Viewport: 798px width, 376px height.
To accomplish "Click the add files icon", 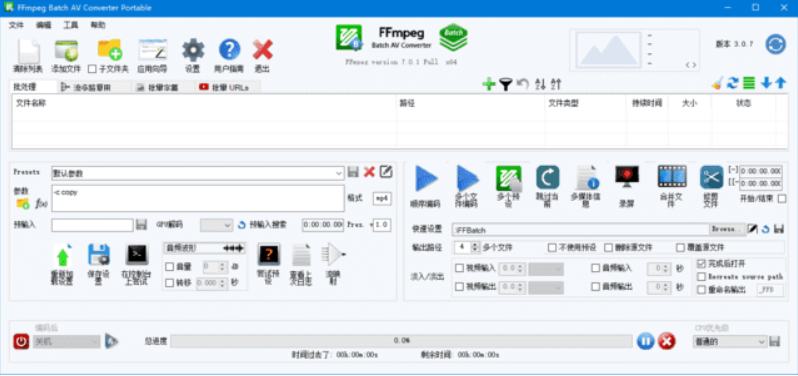I will (x=66, y=51).
